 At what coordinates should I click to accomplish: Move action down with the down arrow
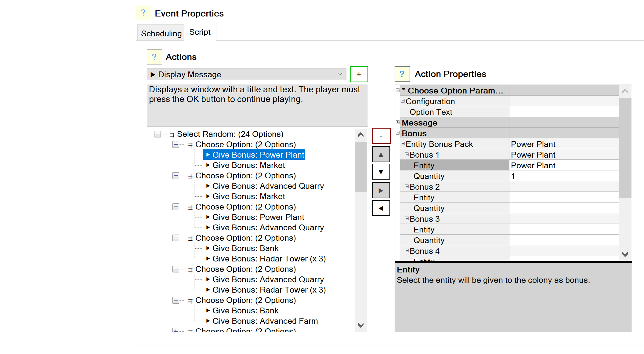(381, 172)
